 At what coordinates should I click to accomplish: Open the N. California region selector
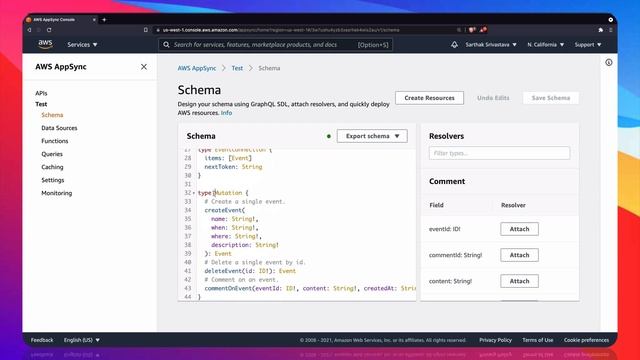pos(545,44)
